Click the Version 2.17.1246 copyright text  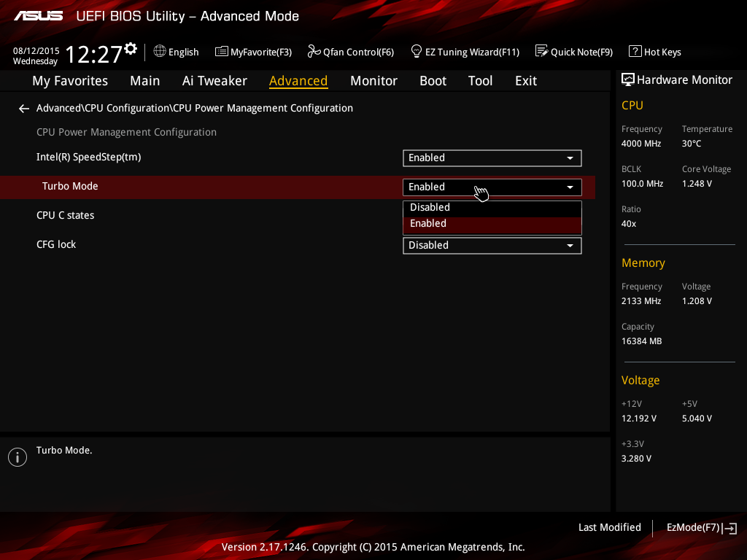coord(373,547)
